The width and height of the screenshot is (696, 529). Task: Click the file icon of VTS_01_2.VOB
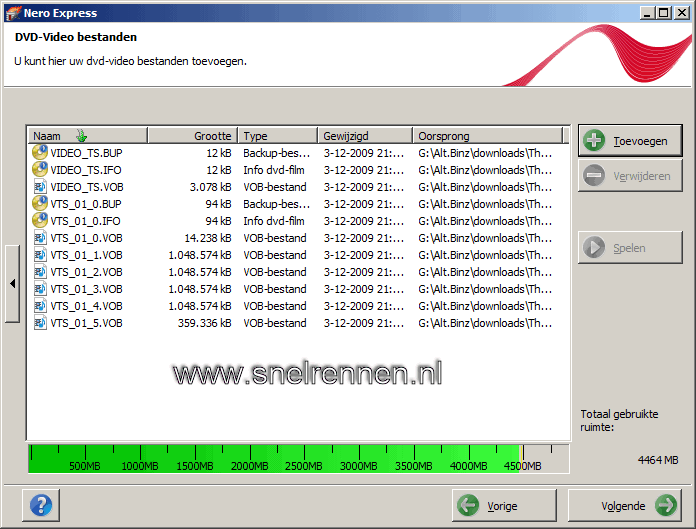pyautogui.click(x=40, y=272)
